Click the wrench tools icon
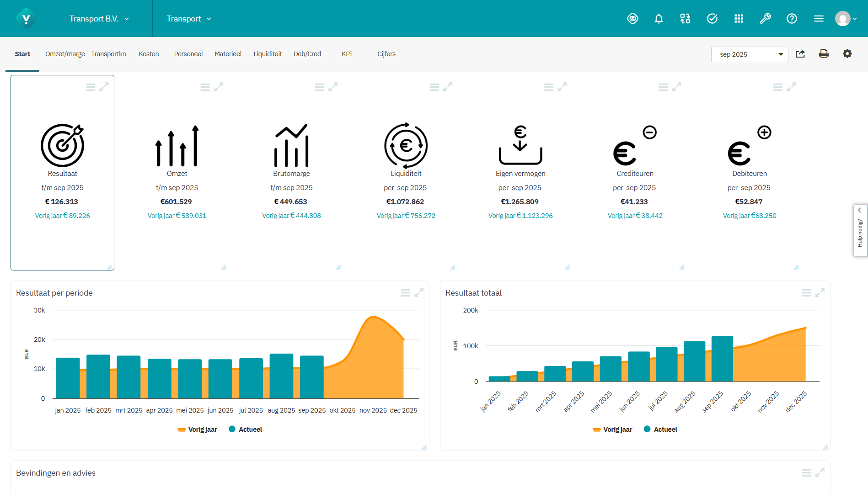This screenshot has height=493, width=868. [765, 19]
